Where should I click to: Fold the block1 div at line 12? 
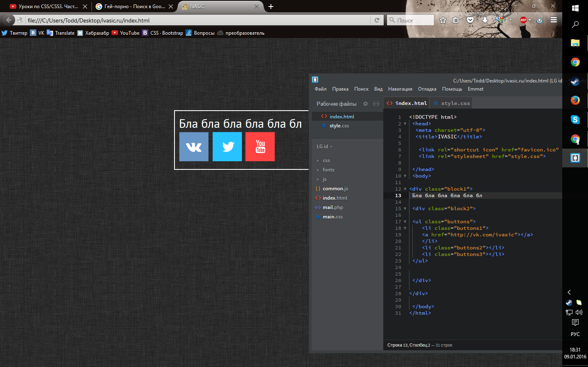tap(405, 189)
